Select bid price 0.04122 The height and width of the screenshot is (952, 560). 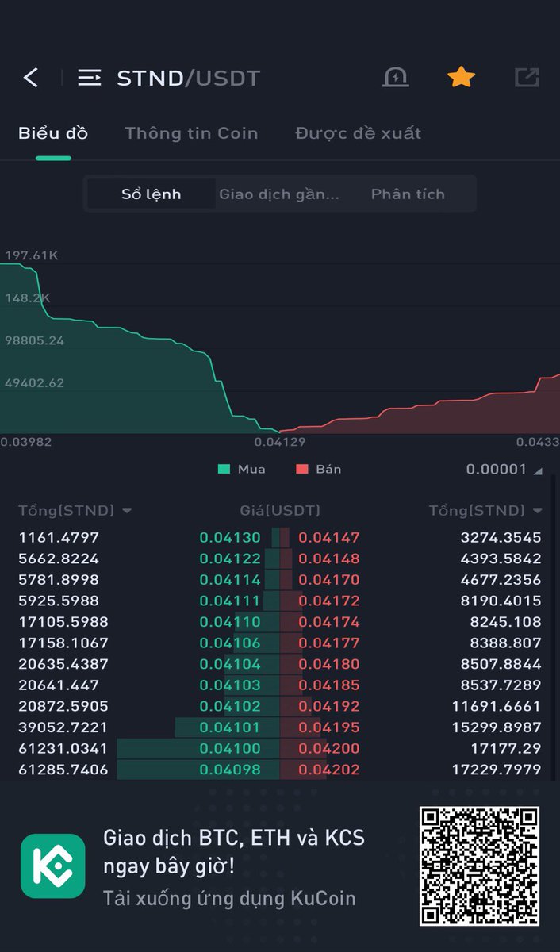[x=230, y=559]
